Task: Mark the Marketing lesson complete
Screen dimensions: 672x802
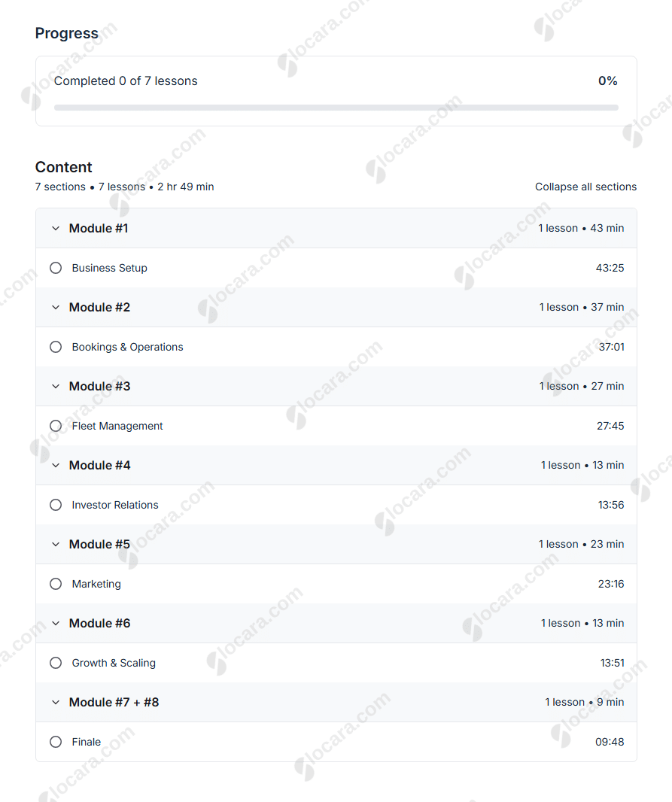Action: pos(56,583)
